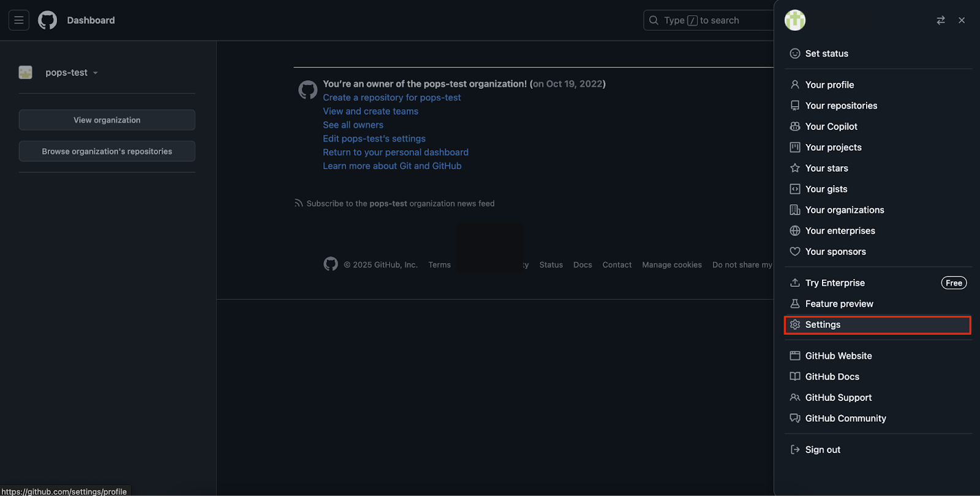Select Your stars menu item
This screenshot has height=496, width=980.
[x=878, y=168]
